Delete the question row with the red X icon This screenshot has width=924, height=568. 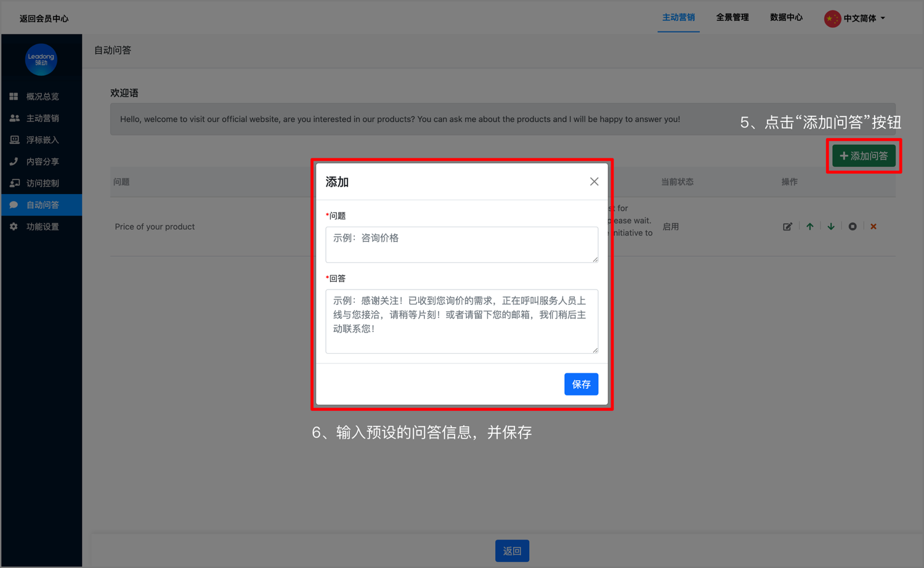873,226
